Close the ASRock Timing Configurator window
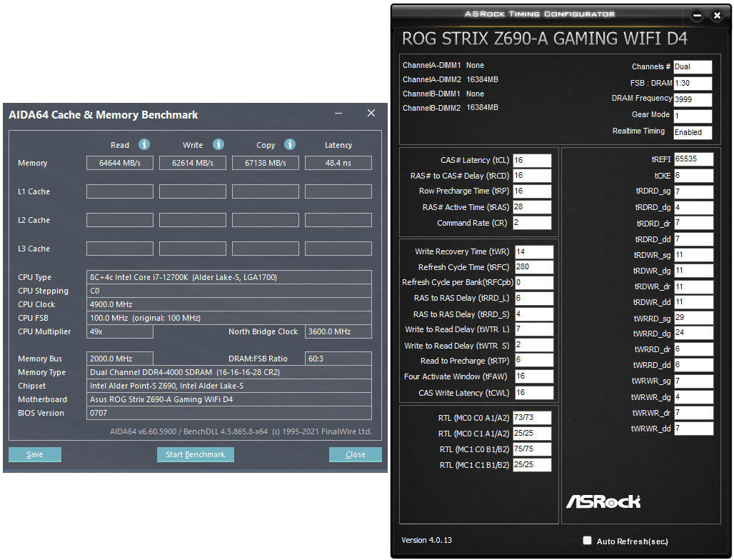Screen dimensions: 734x560 [x=717, y=16]
